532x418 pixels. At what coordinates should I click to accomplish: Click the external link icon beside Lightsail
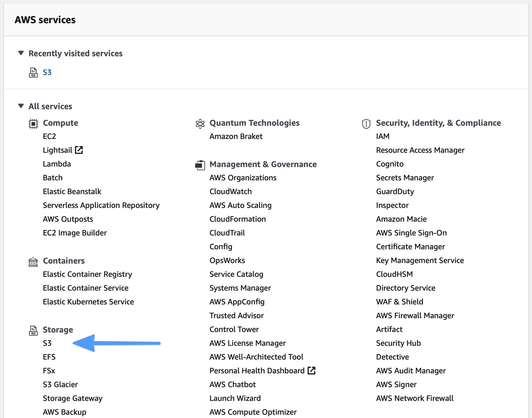point(79,150)
